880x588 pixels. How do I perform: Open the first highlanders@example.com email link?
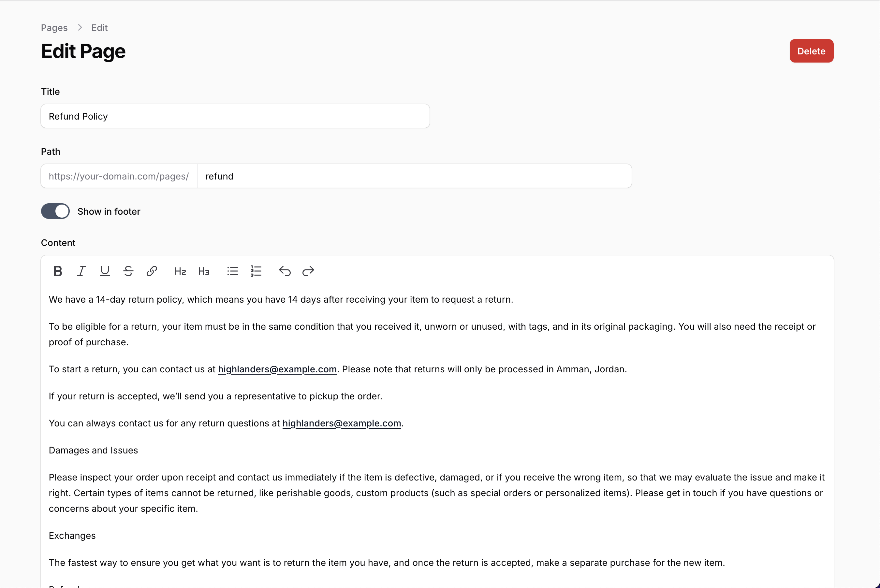click(277, 369)
